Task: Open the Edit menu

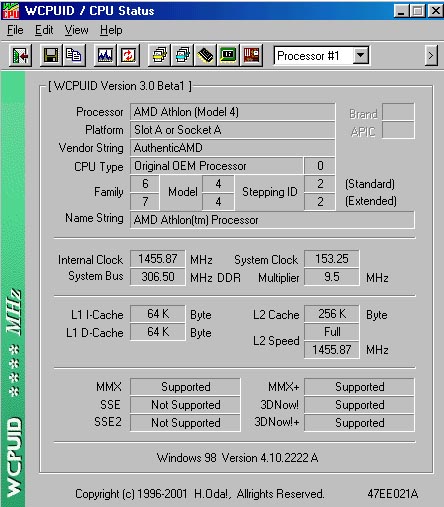Action: (x=44, y=30)
